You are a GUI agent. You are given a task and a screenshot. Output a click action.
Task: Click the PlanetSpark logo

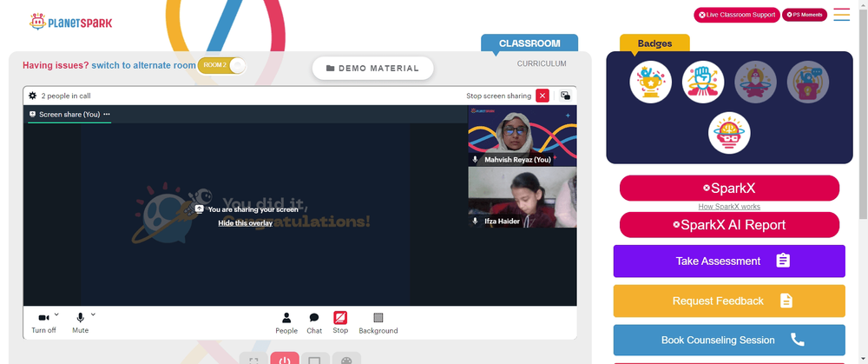tap(70, 23)
